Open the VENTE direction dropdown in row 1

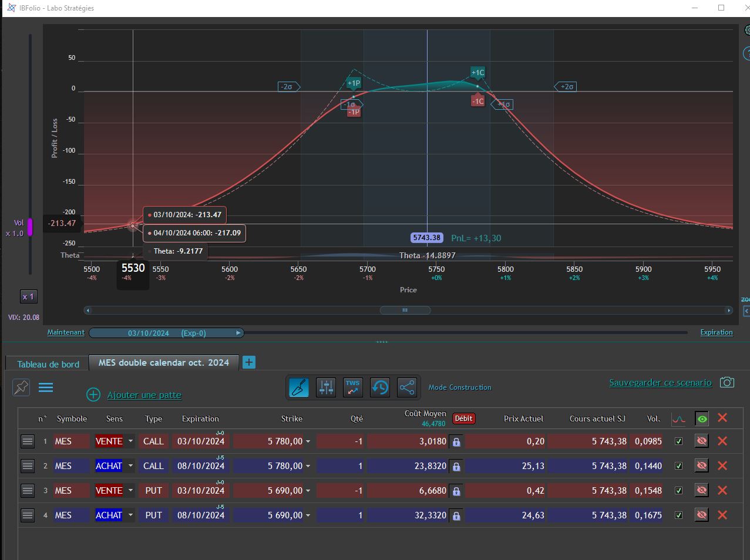131,441
